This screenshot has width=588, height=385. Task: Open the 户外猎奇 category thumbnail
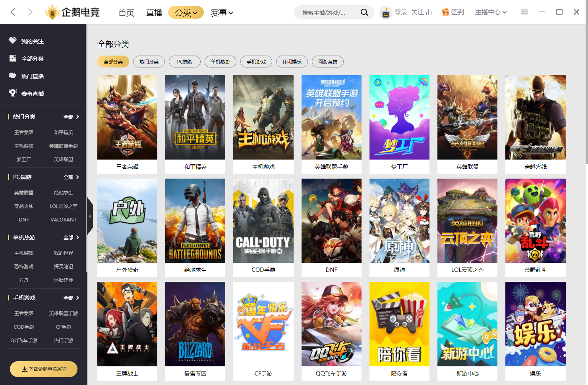127,221
